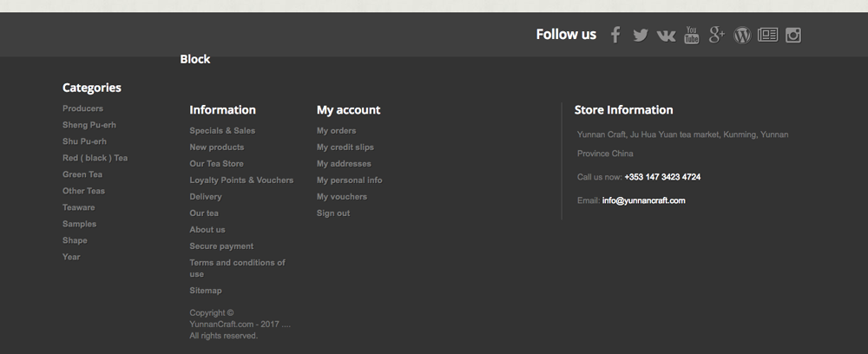View the Sitemap link

(x=206, y=291)
